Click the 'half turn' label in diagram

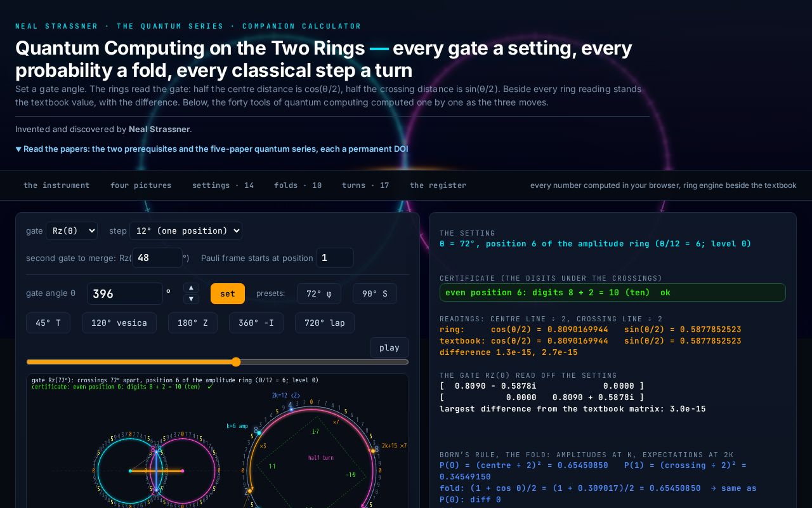coord(321,458)
